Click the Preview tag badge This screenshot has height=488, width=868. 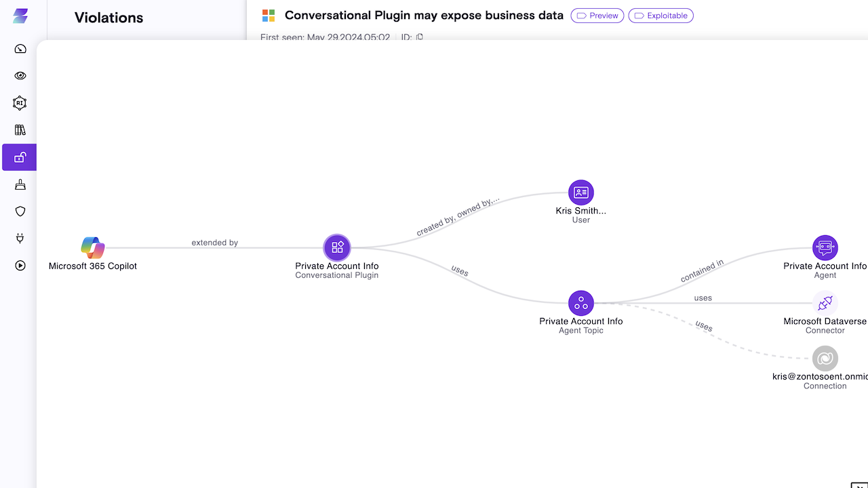597,16
